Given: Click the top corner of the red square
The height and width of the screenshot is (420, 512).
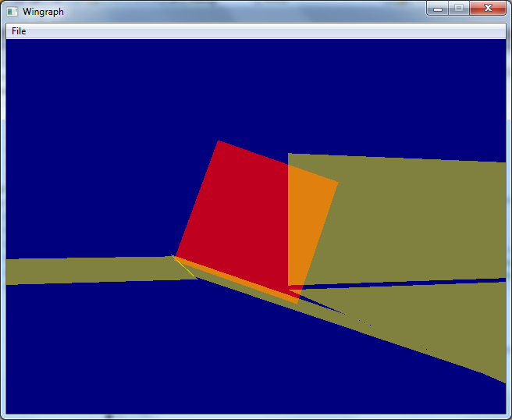Looking at the screenshot, I should tap(219, 143).
